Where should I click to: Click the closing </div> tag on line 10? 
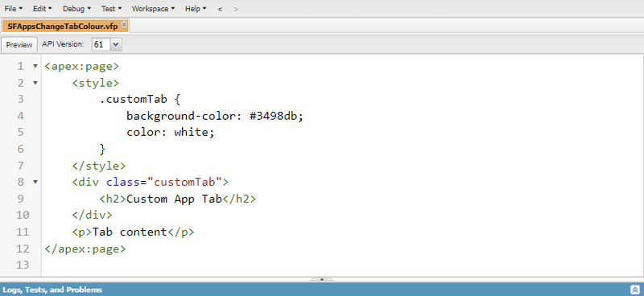92,216
